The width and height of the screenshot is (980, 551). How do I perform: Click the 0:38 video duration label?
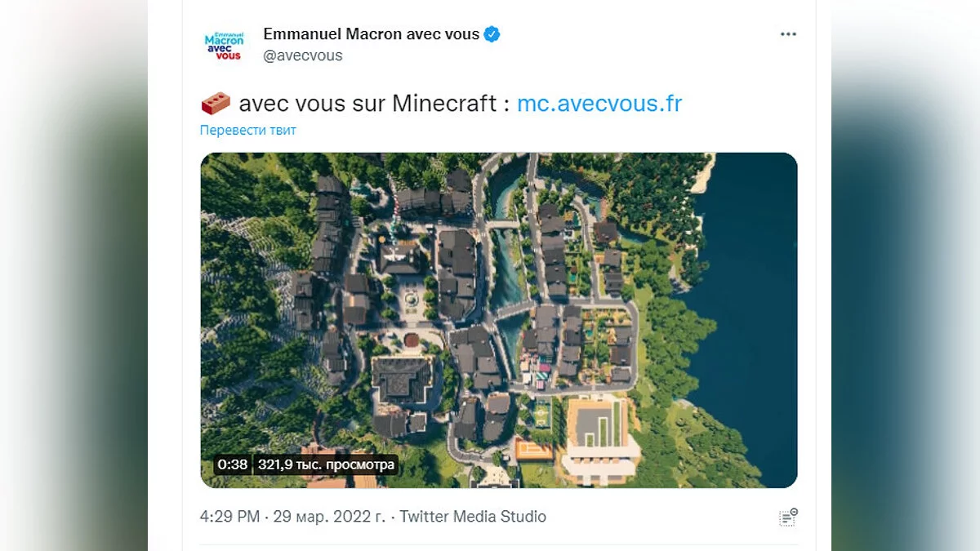[x=233, y=464]
